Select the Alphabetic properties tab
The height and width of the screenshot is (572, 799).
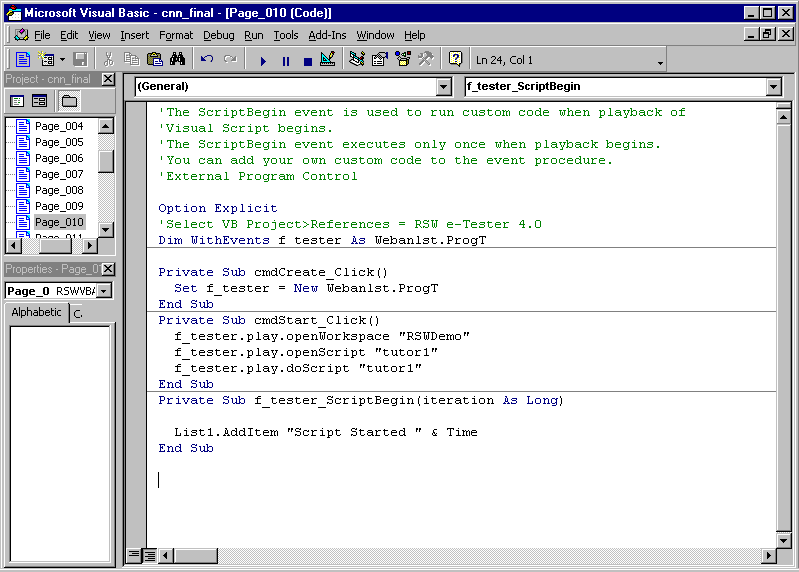(x=37, y=313)
